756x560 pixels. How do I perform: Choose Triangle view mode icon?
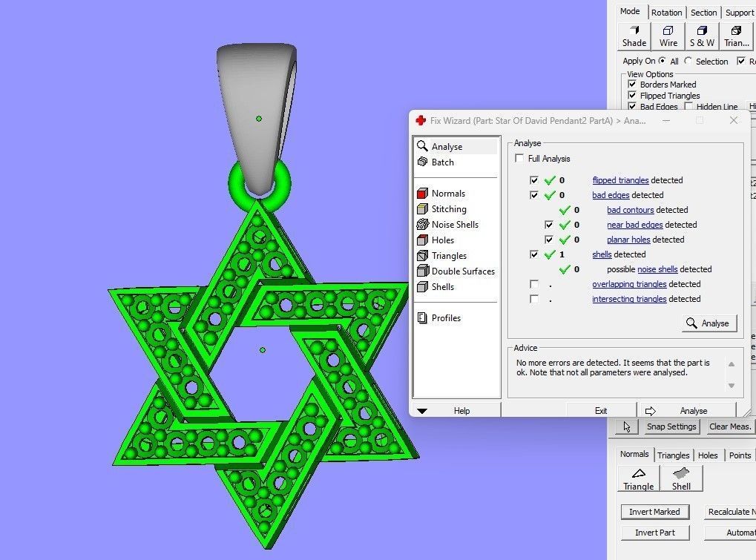point(736,36)
